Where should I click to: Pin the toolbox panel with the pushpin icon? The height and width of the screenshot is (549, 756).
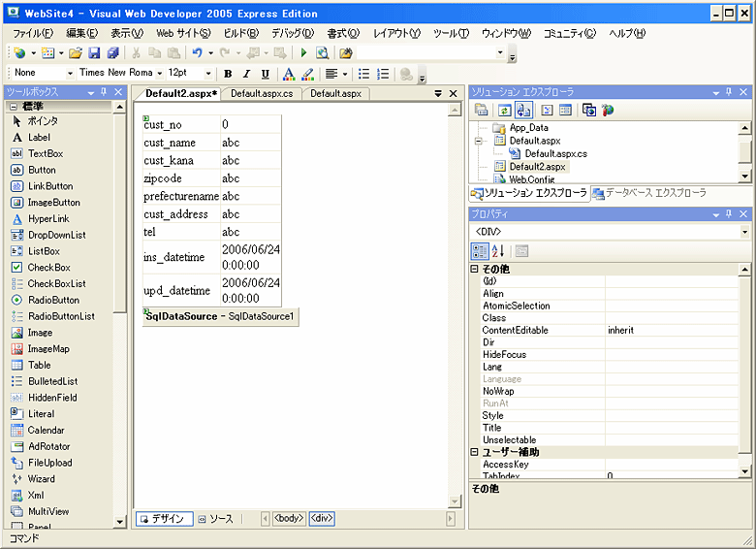click(104, 92)
